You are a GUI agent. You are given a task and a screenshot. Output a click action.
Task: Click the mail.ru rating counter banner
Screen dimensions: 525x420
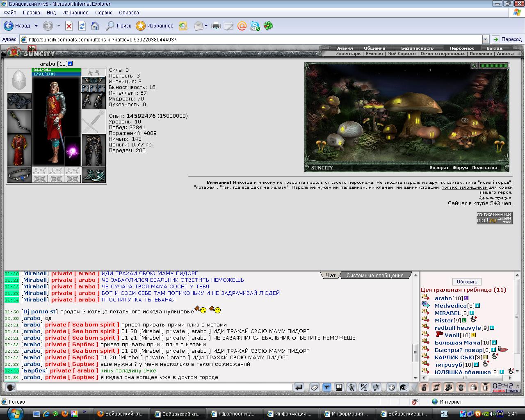coord(494,218)
